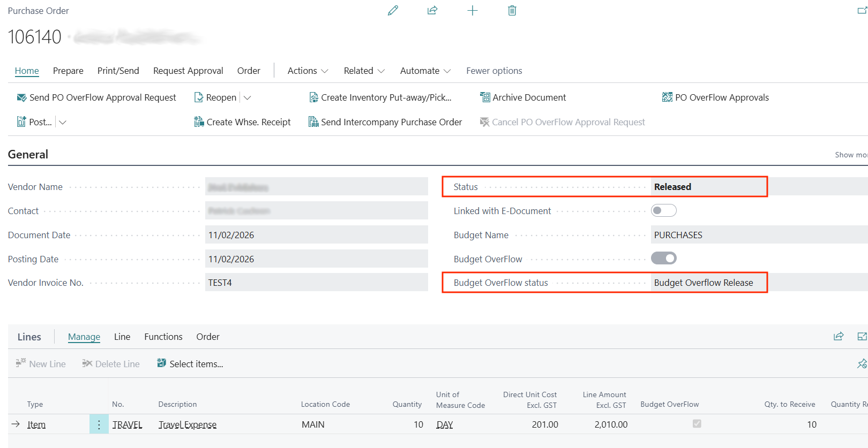
Task: Click the Vendor Invoice No. field
Action: coord(316,283)
